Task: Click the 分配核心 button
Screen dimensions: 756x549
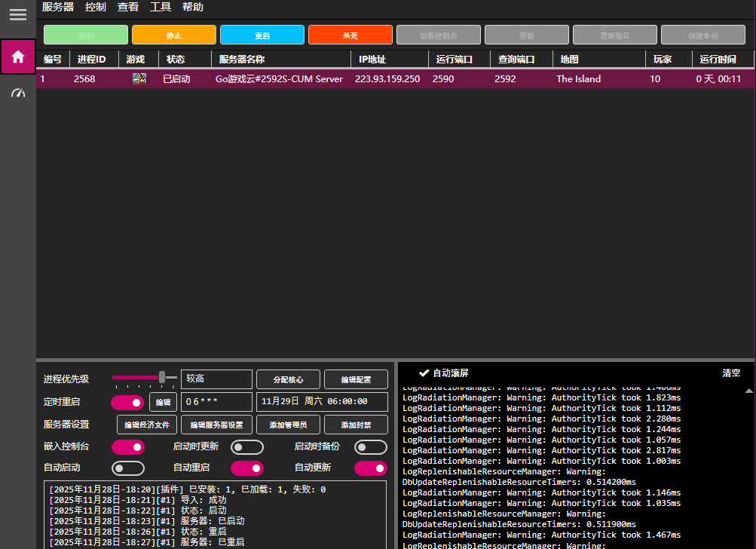Action: (289, 379)
